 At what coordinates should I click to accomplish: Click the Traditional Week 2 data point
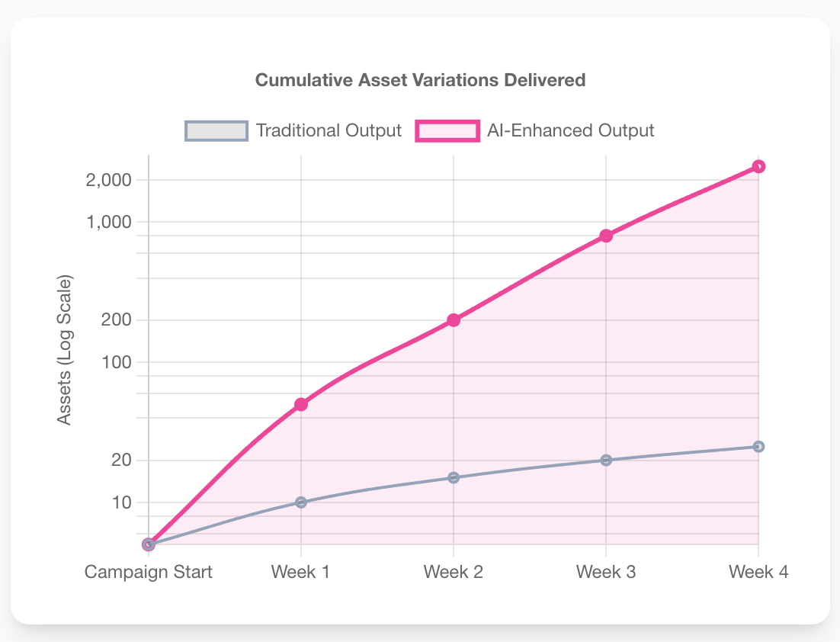pyautogui.click(x=454, y=478)
